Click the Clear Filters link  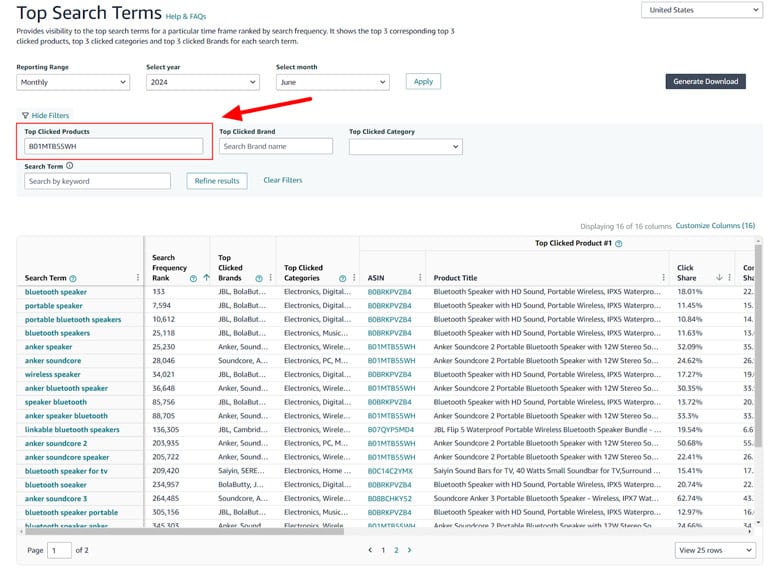click(282, 181)
